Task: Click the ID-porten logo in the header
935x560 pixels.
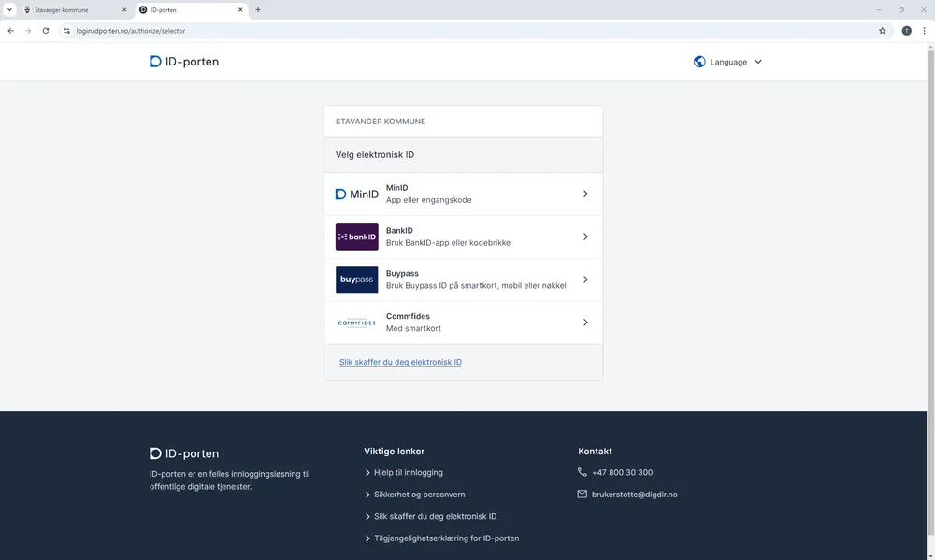Action: pyautogui.click(x=184, y=62)
